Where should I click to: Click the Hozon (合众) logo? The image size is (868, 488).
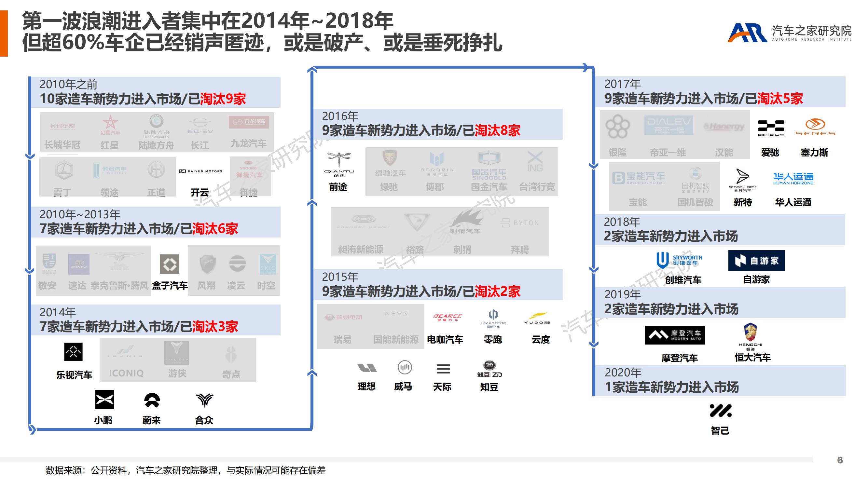(x=204, y=400)
